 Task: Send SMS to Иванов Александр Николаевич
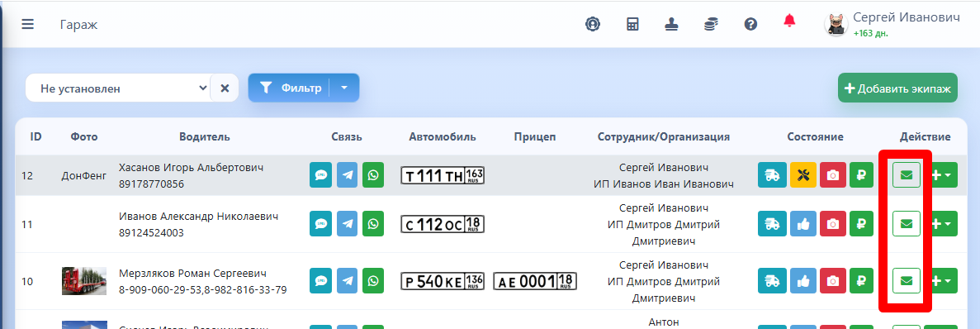320,224
